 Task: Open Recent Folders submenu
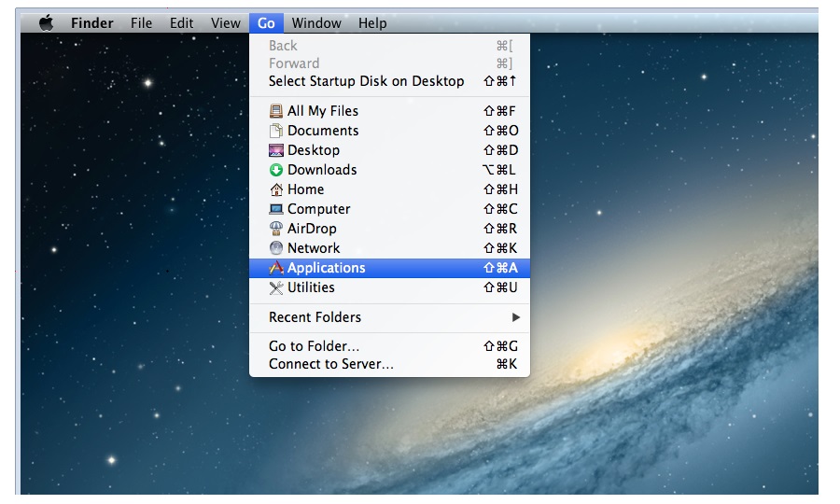click(x=389, y=317)
